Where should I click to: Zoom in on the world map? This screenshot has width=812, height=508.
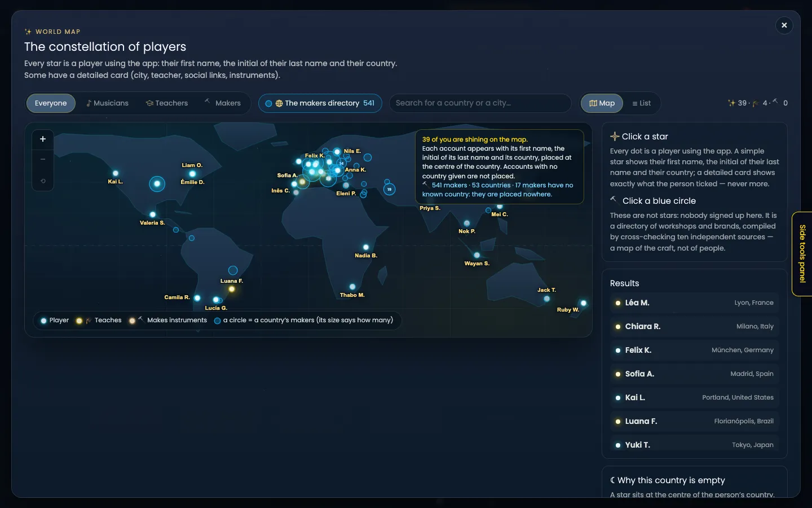(43, 139)
